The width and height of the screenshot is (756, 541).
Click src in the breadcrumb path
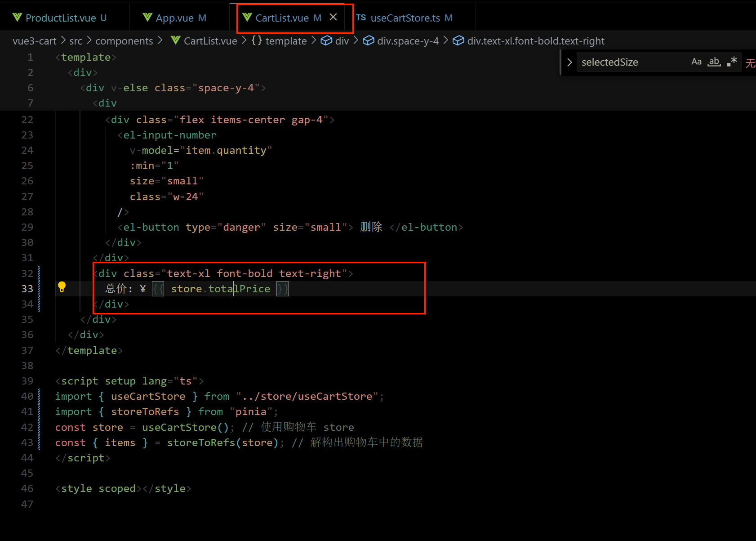[76, 41]
